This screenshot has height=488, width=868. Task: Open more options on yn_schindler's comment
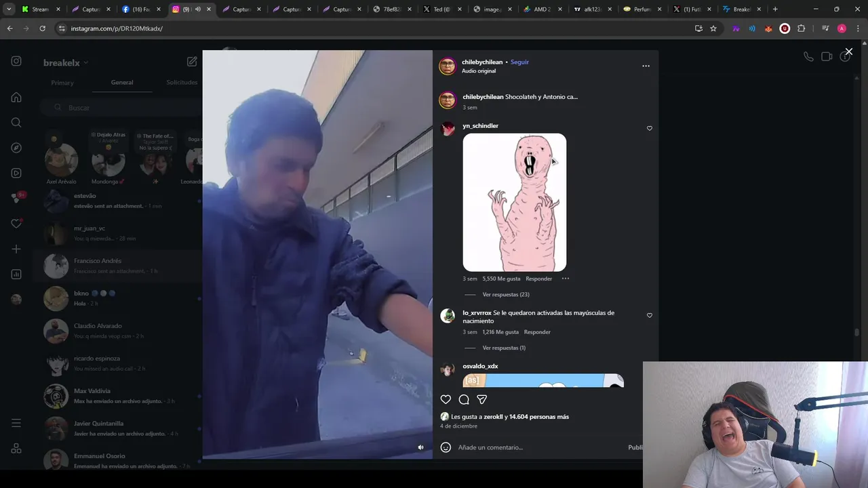coord(566,279)
